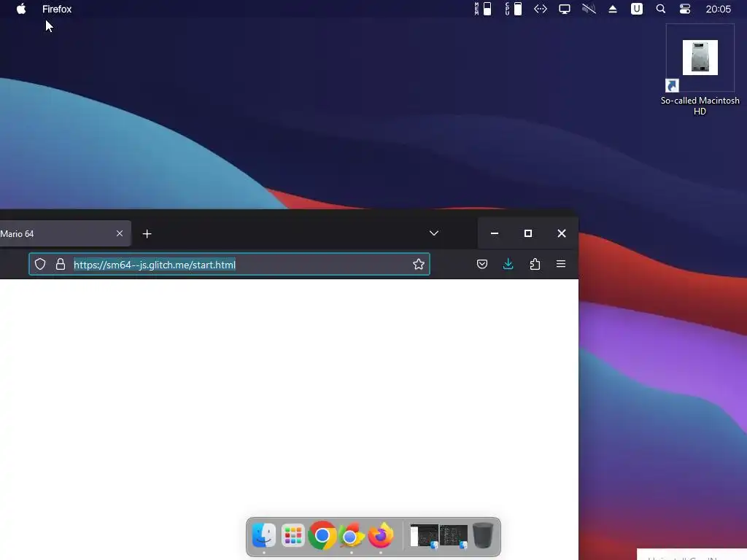Click the U icon in the menu bar
747x560 pixels.
point(636,9)
